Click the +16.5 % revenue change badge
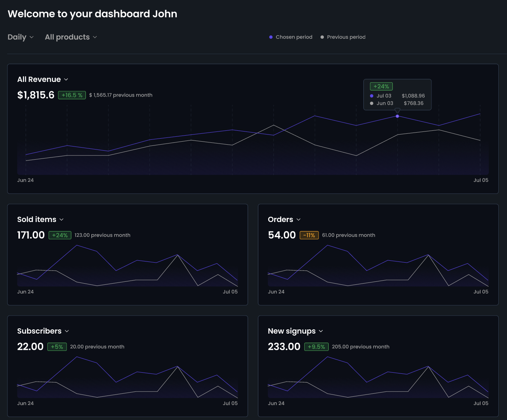 point(72,95)
